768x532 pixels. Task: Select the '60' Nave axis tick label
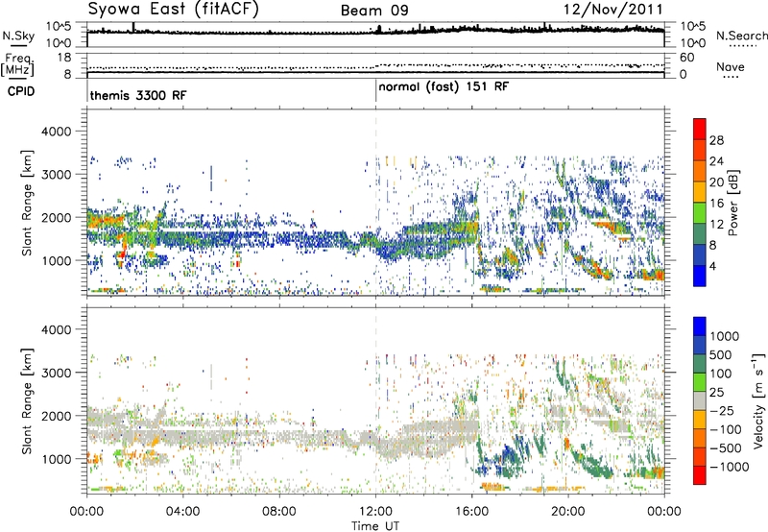click(x=686, y=58)
